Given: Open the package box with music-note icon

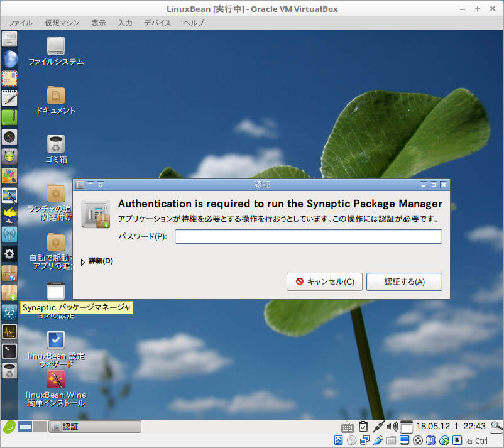Looking at the screenshot, I should click(x=9, y=273).
